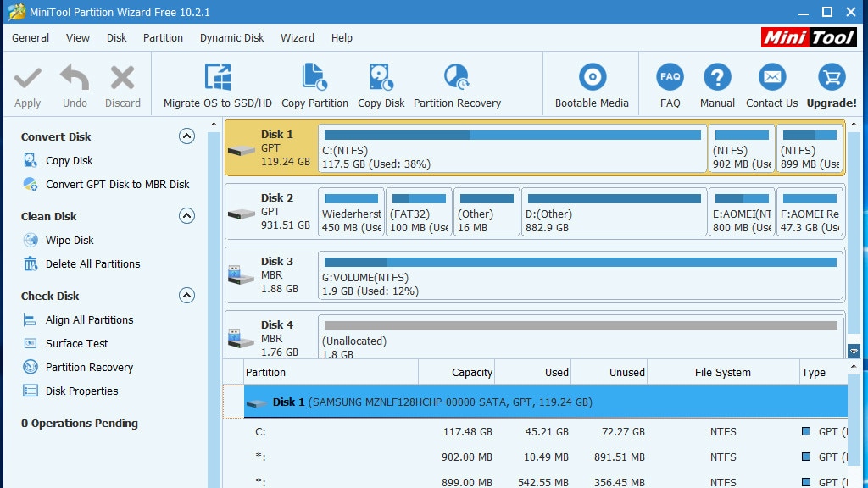This screenshot has width=868, height=488.
Task: Sort by the Used column header
Action: 532,373
